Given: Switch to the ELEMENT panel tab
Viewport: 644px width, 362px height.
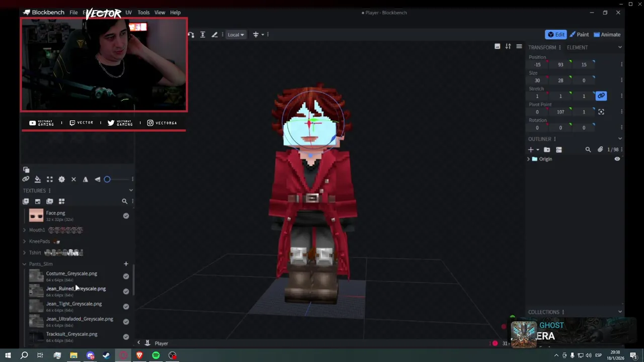Looking at the screenshot, I should coord(577,47).
